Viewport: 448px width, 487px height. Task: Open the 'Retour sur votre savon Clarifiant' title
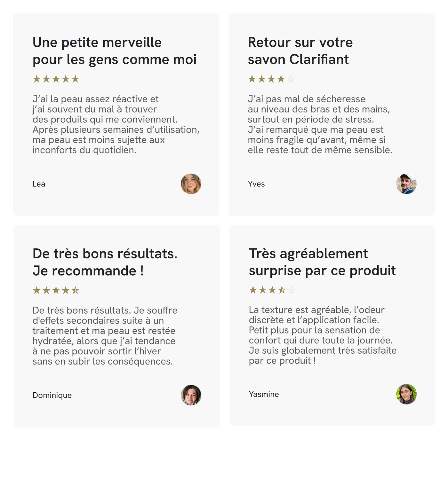pyautogui.click(x=300, y=51)
